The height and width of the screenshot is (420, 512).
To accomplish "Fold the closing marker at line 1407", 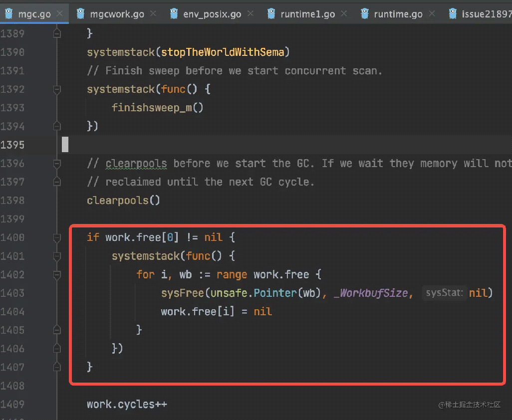I will 57,368.
